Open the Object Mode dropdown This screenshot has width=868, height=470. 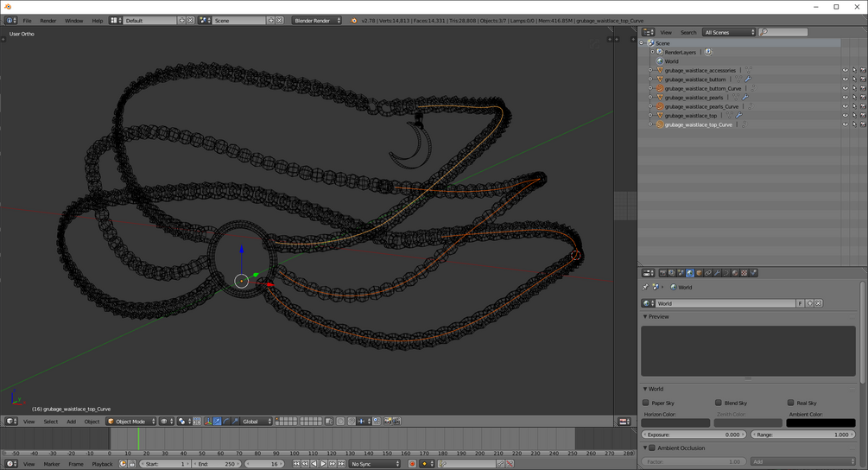pos(131,422)
